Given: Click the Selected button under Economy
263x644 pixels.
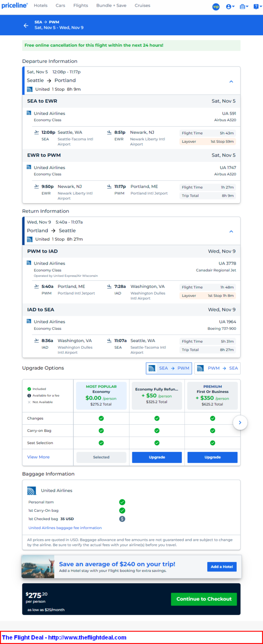Looking at the screenshot, I should point(101,457).
